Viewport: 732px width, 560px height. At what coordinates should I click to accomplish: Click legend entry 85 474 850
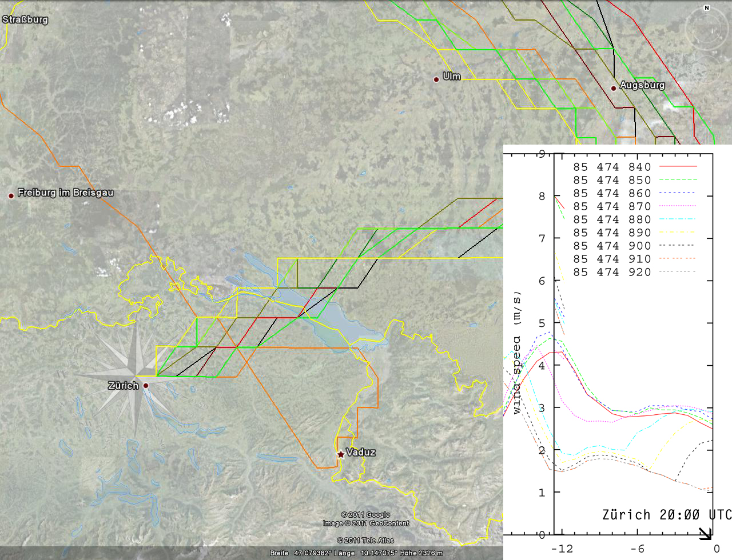(635, 180)
